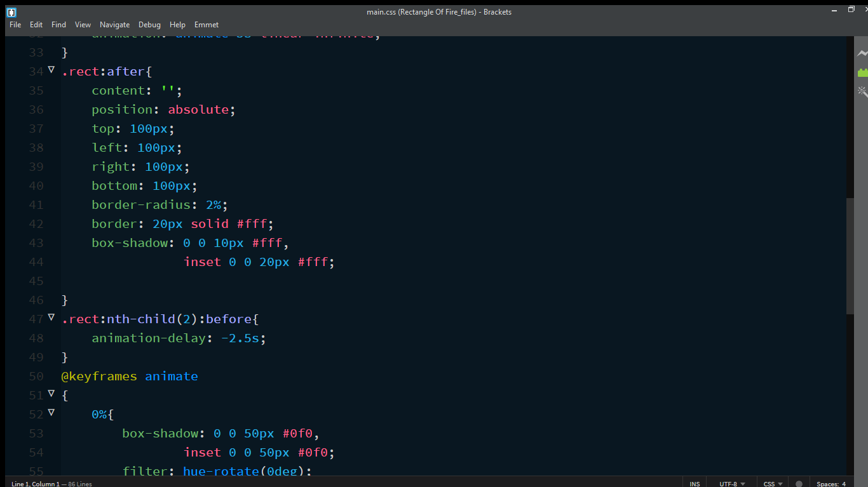Open the Find menu
Viewport: 868px width, 487px height.
[58, 25]
